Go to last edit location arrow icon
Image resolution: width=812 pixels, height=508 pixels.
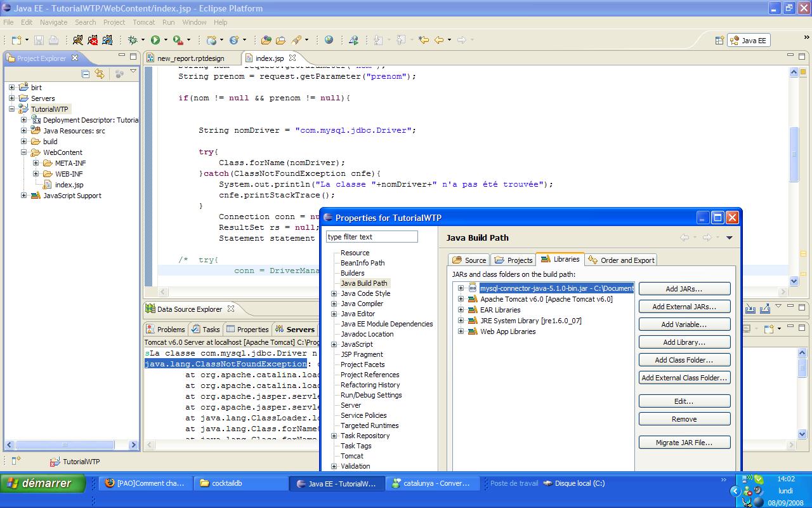tap(423, 40)
